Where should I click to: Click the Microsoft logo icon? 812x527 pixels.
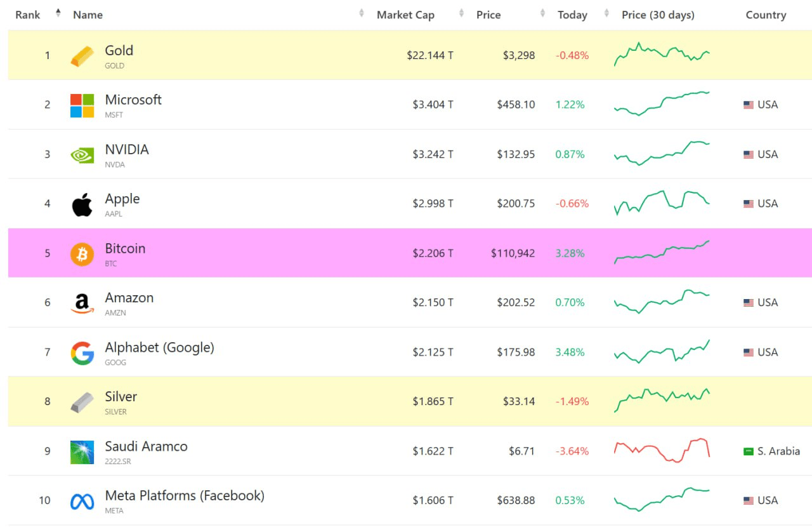click(82, 105)
